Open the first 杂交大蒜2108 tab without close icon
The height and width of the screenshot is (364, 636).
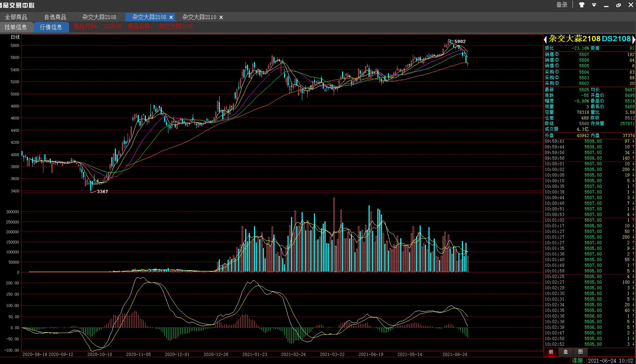99,17
